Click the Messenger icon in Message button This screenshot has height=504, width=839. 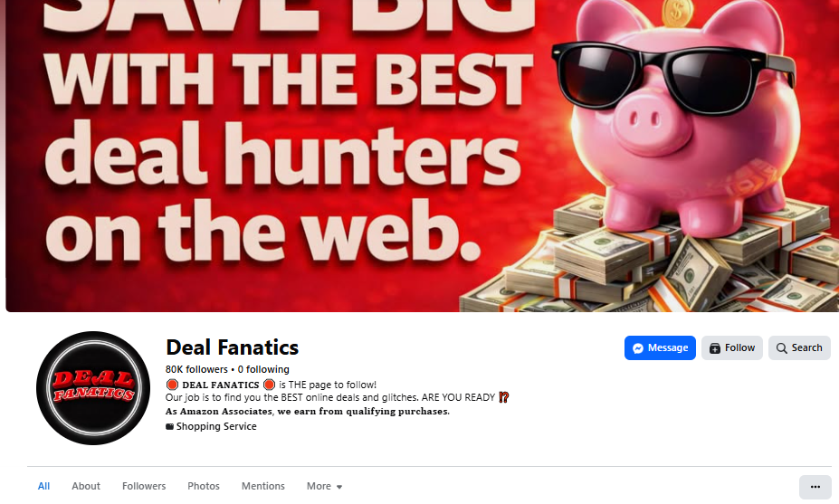(x=638, y=348)
